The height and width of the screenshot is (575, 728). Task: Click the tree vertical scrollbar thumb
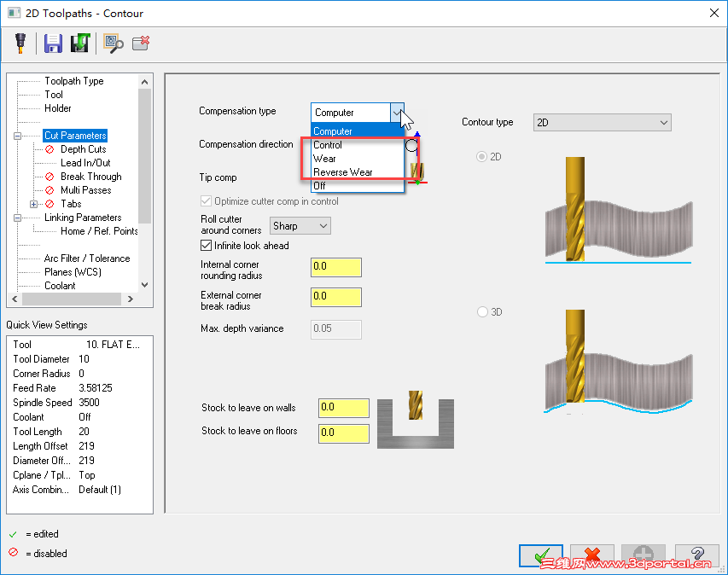tap(145, 156)
